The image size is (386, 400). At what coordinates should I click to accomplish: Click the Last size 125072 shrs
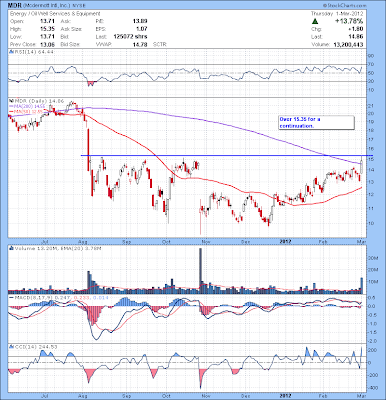(130, 37)
